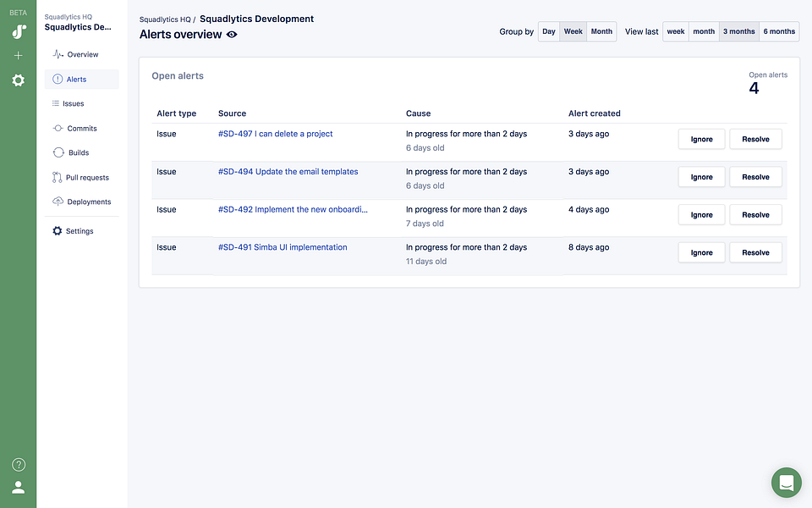This screenshot has width=812, height=508.
Task: Open the Squadlytics logo home icon
Action: pos(19,32)
